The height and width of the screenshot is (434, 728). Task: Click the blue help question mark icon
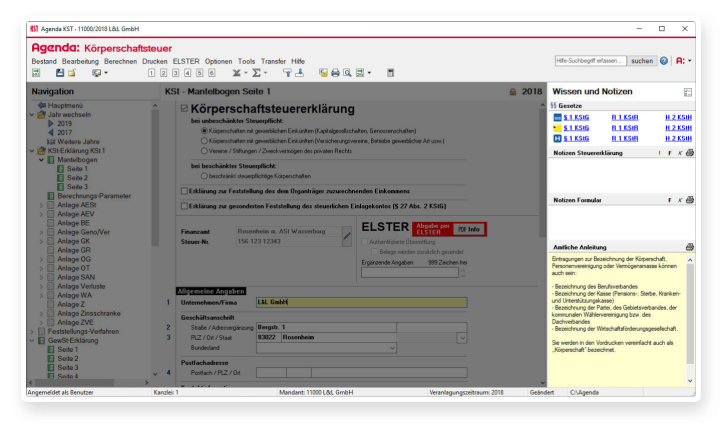pyautogui.click(x=664, y=61)
